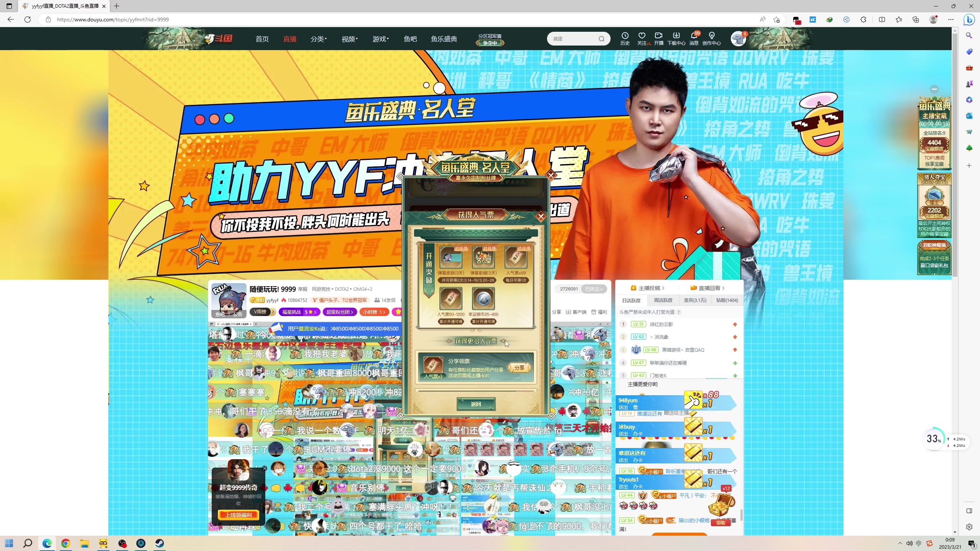980x551 pixels.
Task: Switch to 贵宾(3.1万) tab
Action: pyautogui.click(x=695, y=300)
